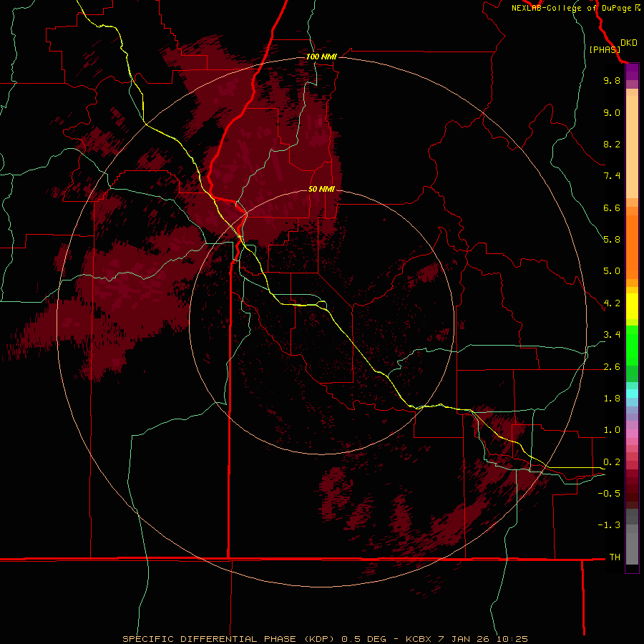Click the 100 NMI range ring label
The width and height of the screenshot is (644, 644).
[321, 57]
